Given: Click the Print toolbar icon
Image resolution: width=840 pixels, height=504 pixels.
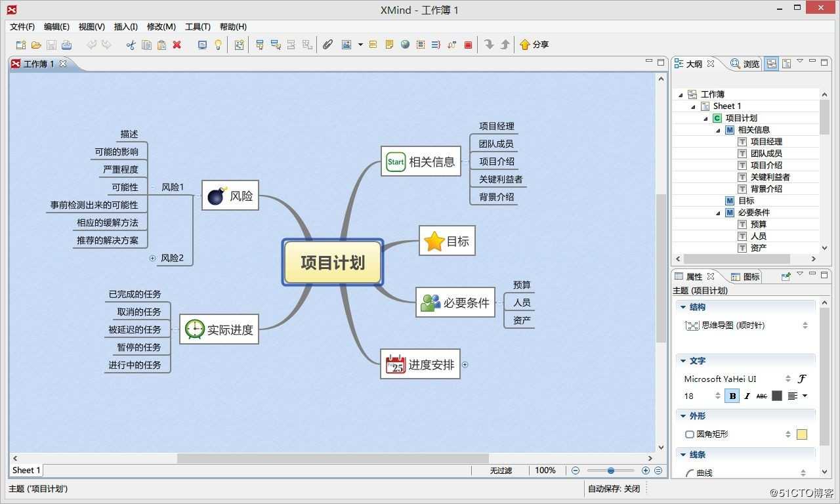Looking at the screenshot, I should click(x=67, y=45).
